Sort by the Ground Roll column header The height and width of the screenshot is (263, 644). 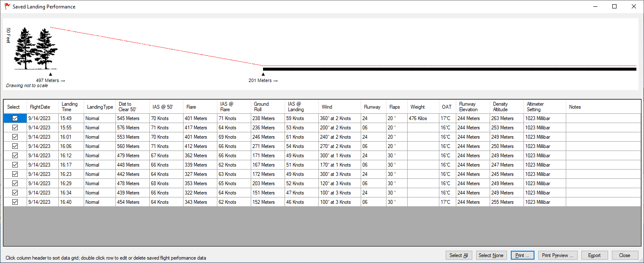pyautogui.click(x=268, y=107)
